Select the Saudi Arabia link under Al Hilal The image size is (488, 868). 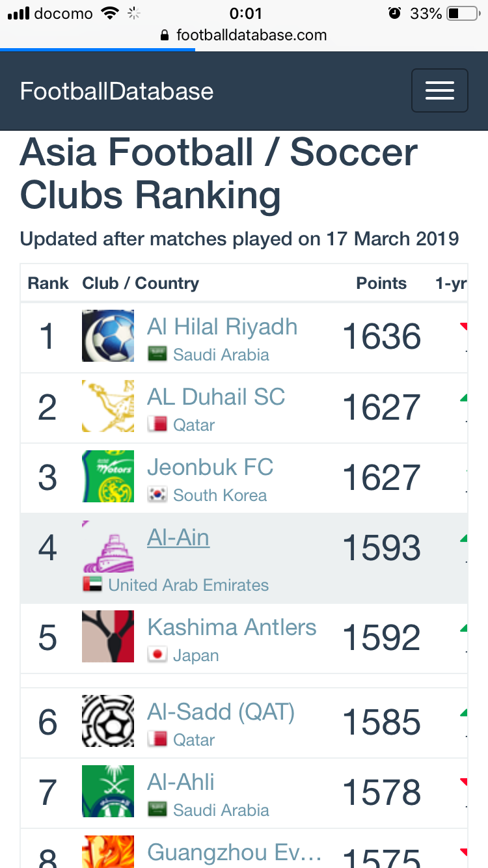(x=221, y=355)
